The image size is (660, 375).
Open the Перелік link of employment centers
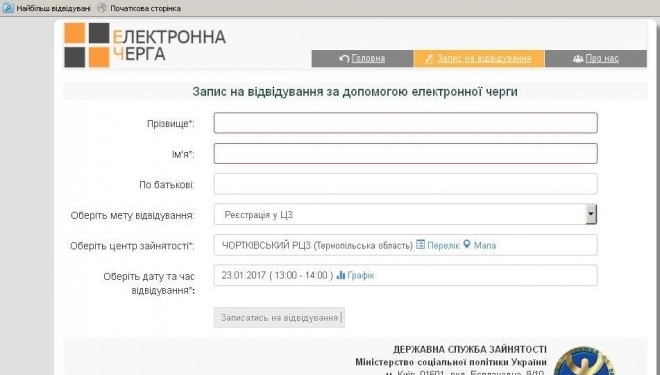tap(443, 245)
